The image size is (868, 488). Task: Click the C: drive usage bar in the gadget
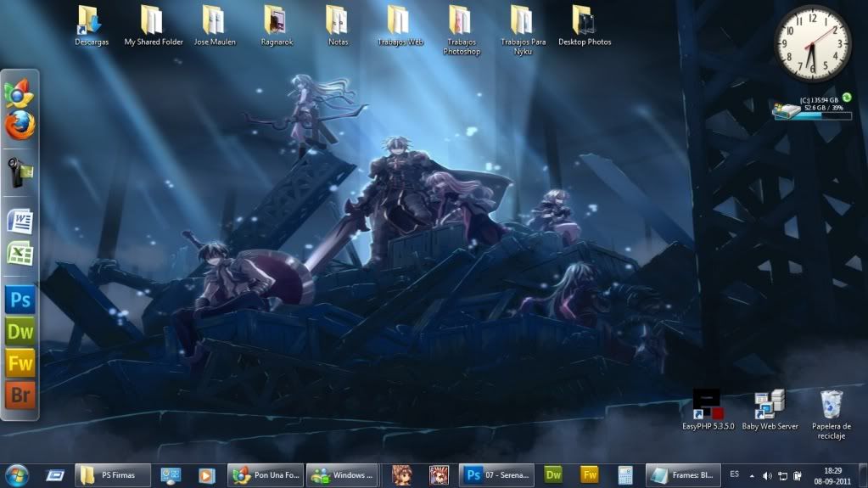[813, 115]
